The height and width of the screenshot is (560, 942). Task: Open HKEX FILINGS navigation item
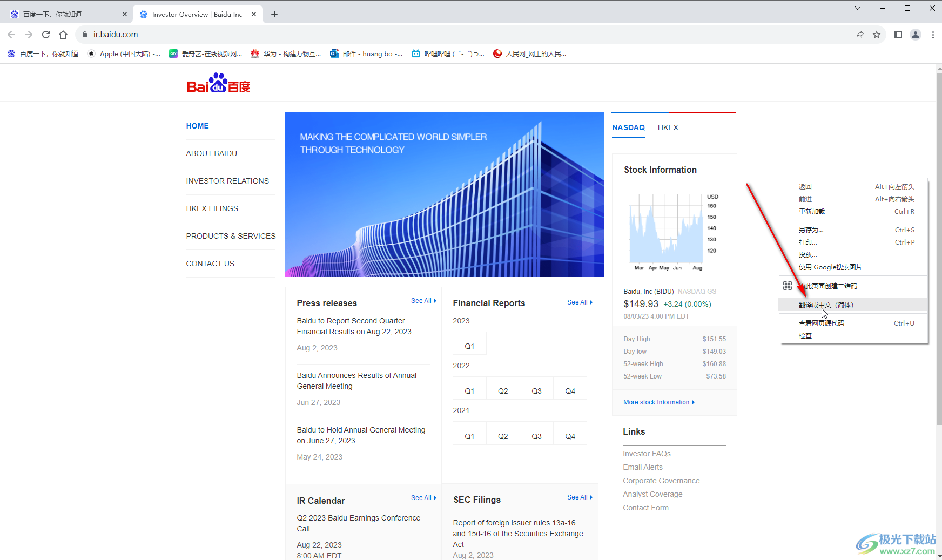coord(212,208)
